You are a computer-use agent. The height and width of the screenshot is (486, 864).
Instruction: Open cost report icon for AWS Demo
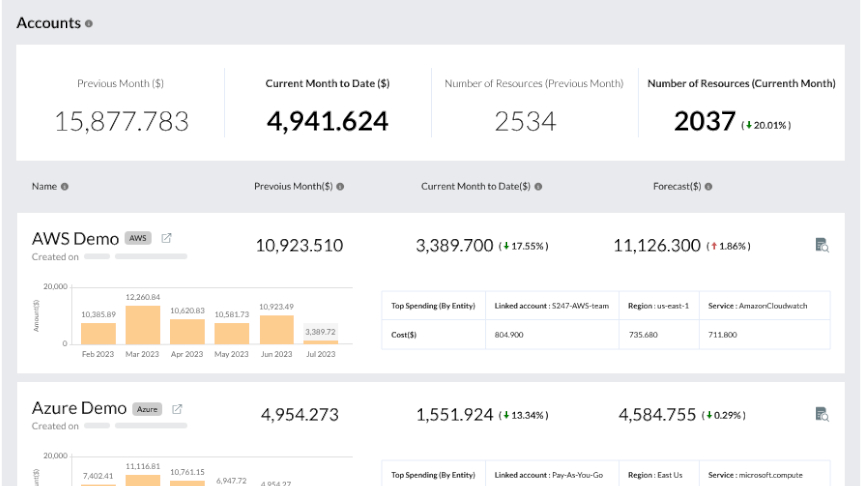(x=822, y=245)
